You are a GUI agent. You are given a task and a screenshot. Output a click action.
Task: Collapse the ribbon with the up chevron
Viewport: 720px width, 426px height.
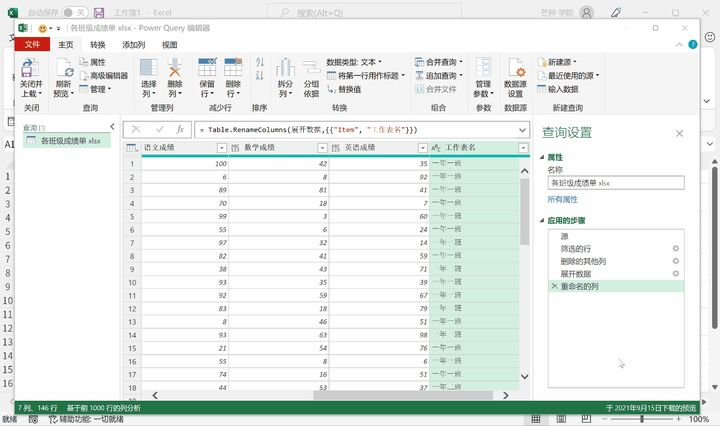coord(679,45)
